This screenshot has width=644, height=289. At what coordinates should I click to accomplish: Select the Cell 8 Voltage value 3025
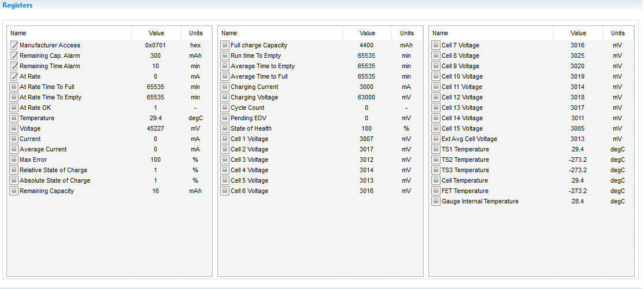click(578, 56)
